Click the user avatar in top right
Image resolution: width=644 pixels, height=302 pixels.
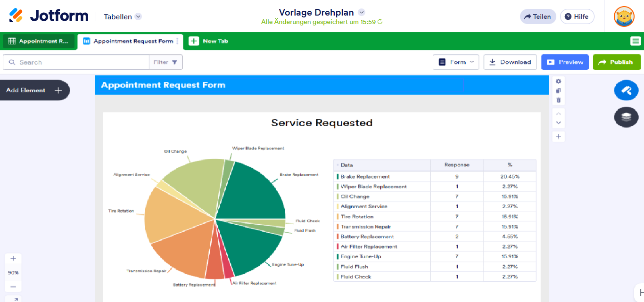pyautogui.click(x=624, y=16)
